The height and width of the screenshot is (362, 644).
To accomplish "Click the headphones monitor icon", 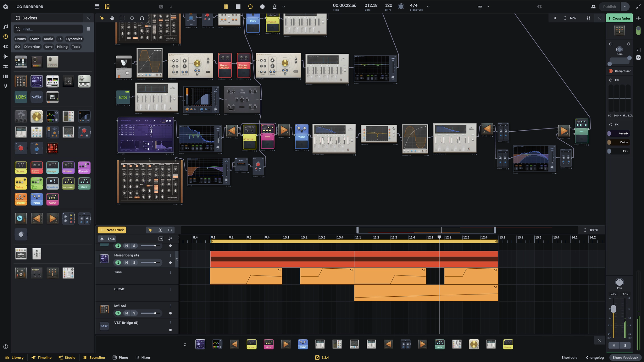I will tap(142, 18).
